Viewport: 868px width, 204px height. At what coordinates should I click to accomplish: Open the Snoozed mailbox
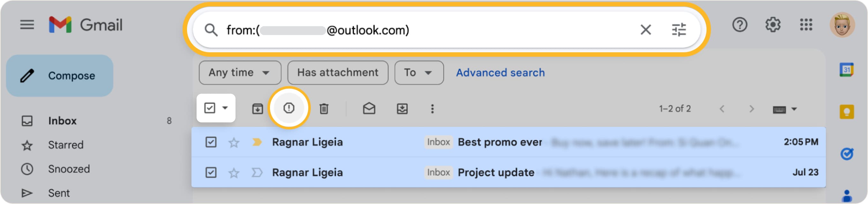click(68, 169)
